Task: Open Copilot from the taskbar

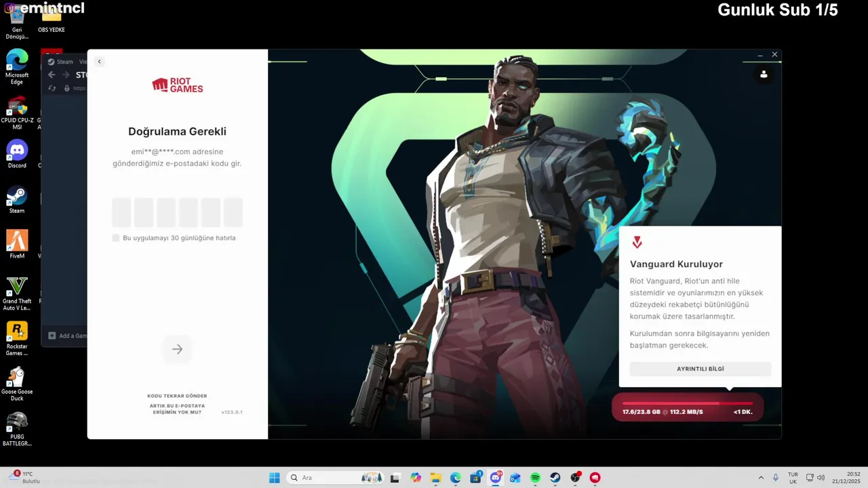Action: pos(416,478)
